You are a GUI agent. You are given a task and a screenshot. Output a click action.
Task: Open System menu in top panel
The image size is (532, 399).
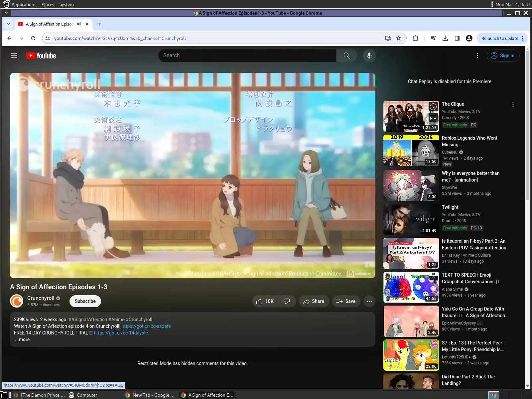pyautogui.click(x=66, y=4)
